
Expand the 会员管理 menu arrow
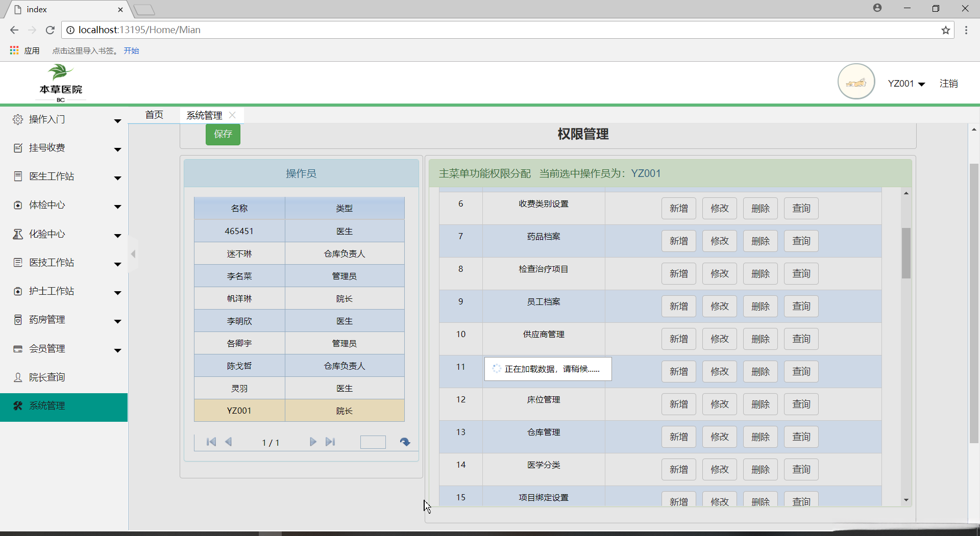(x=118, y=350)
